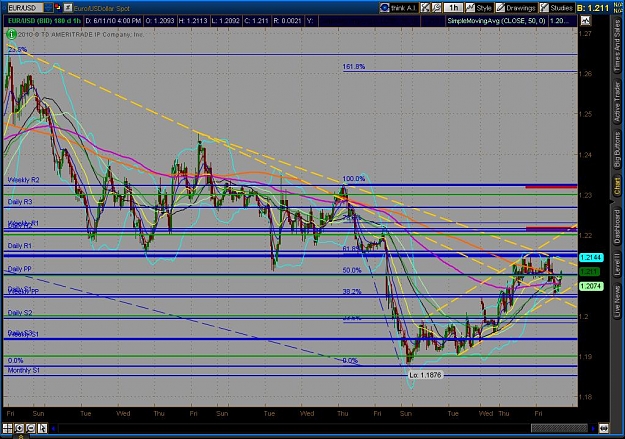Screen dimensions: 625x439
Task: Click the zoom out icon at bottom left
Action: (x=31, y=428)
